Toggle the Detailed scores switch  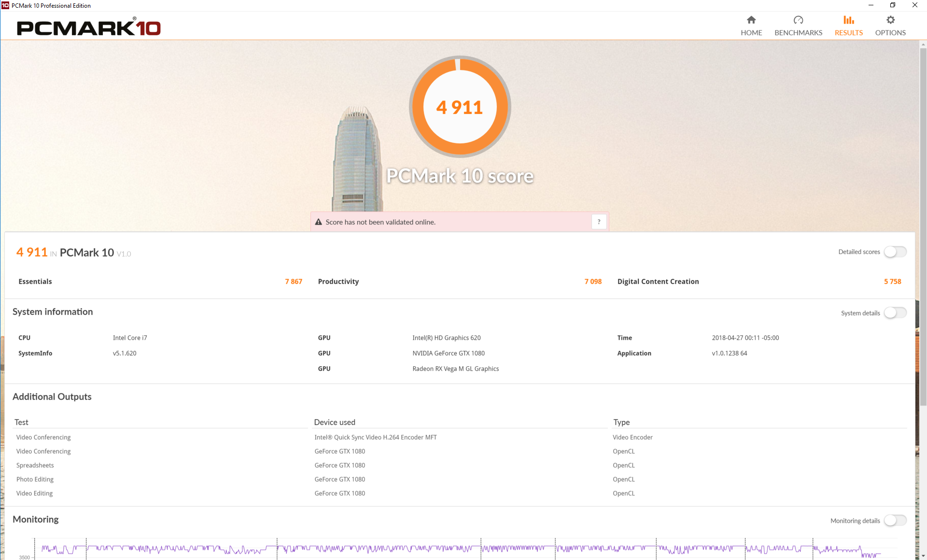tap(895, 252)
